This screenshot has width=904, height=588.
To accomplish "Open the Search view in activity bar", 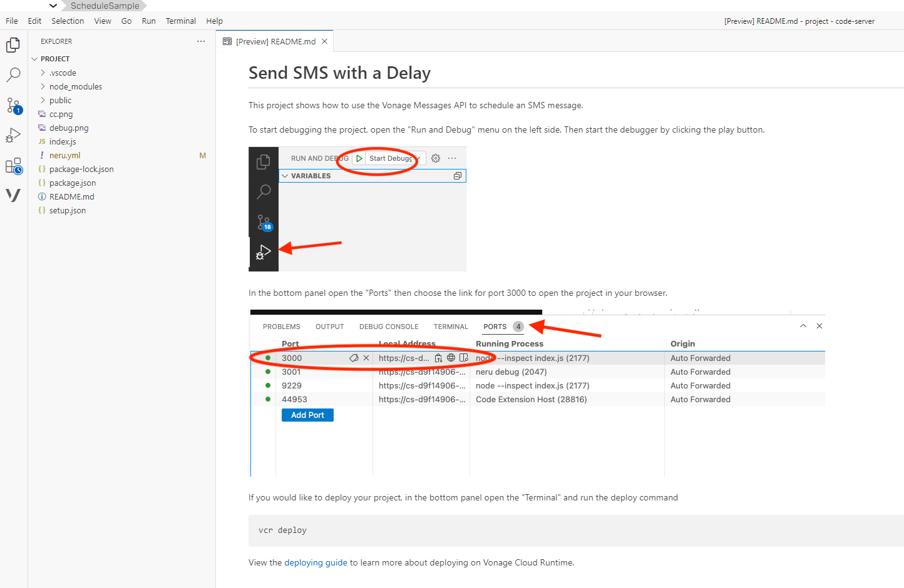I will click(13, 75).
